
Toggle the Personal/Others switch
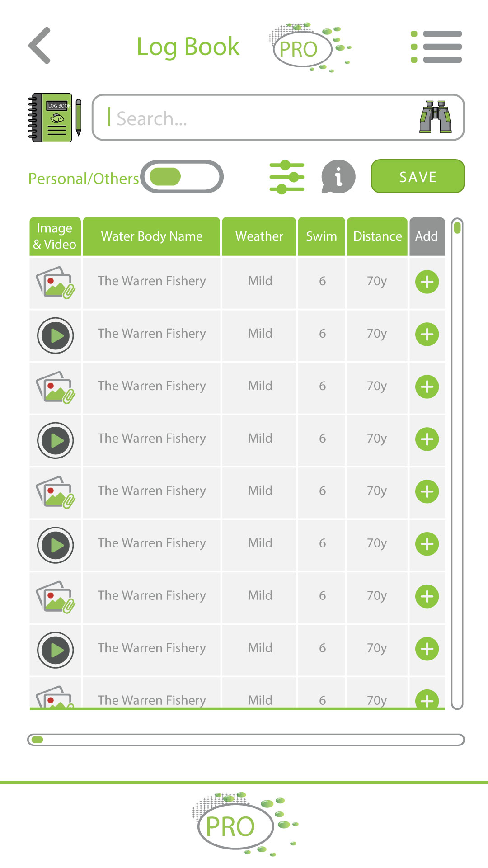click(x=182, y=177)
